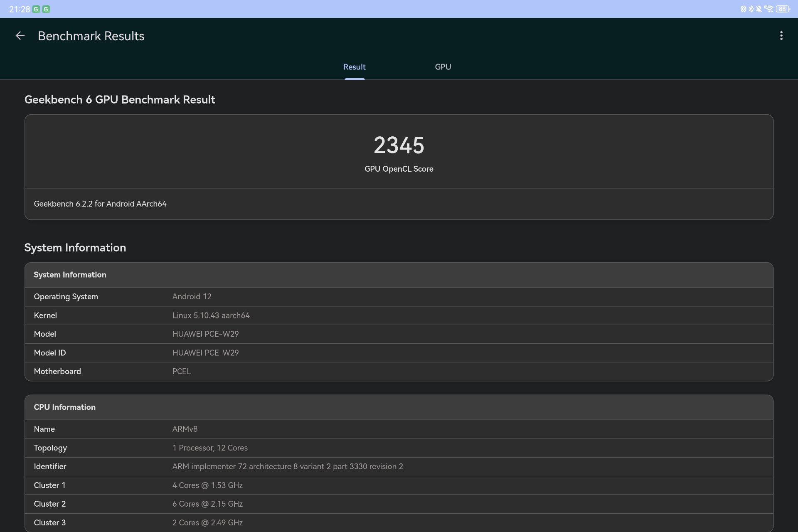
Task: Tap the Wi-Fi 6 signal icon
Action: (768, 9)
